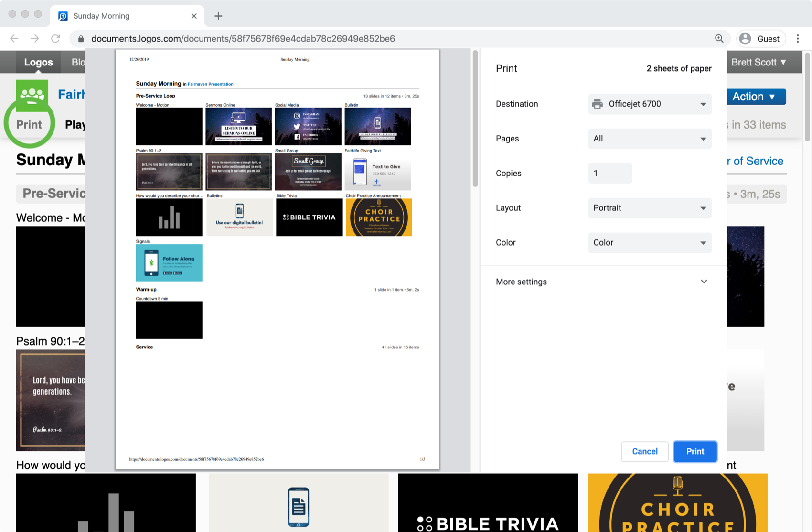Image resolution: width=812 pixels, height=532 pixels.
Task: Click the browser forward arrow
Action: pos(35,39)
